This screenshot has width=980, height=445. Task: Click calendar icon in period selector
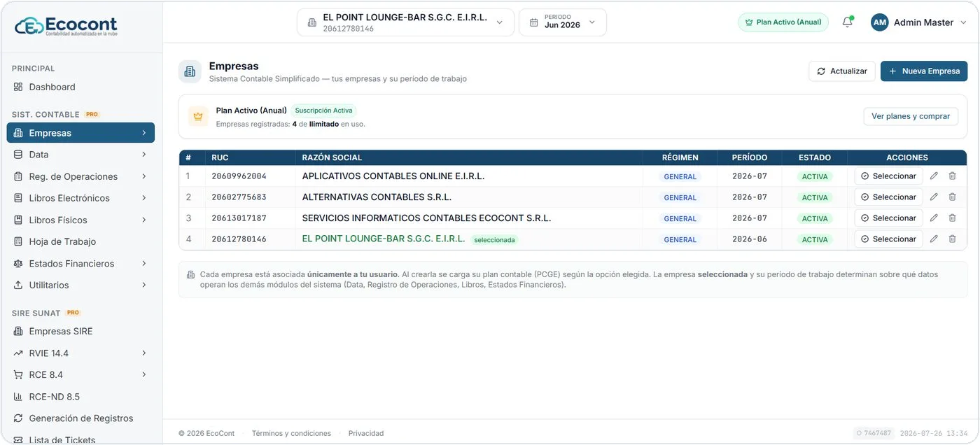tap(533, 22)
